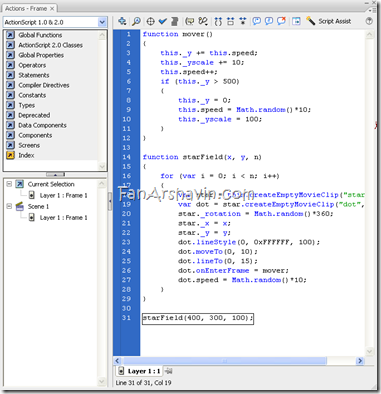Viewport: 381px width, 394px height.
Task: Click Add a new item to script icon
Action: (x=122, y=21)
